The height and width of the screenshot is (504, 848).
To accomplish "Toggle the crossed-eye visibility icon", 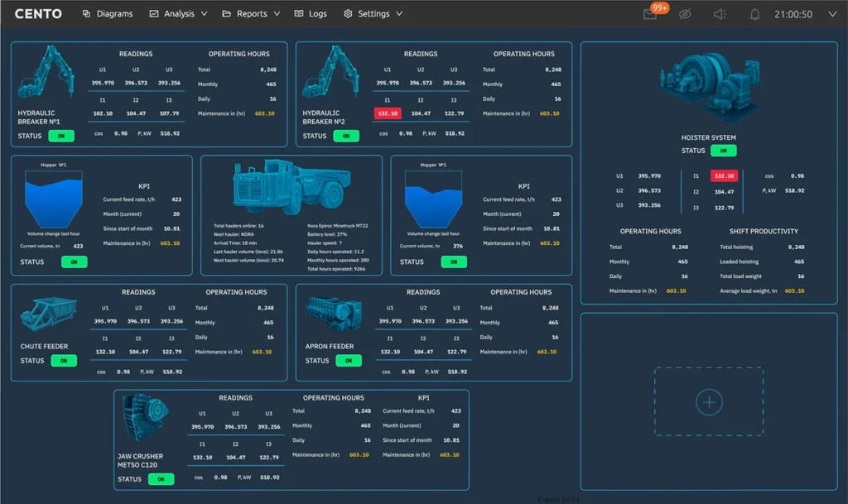I will tap(684, 14).
